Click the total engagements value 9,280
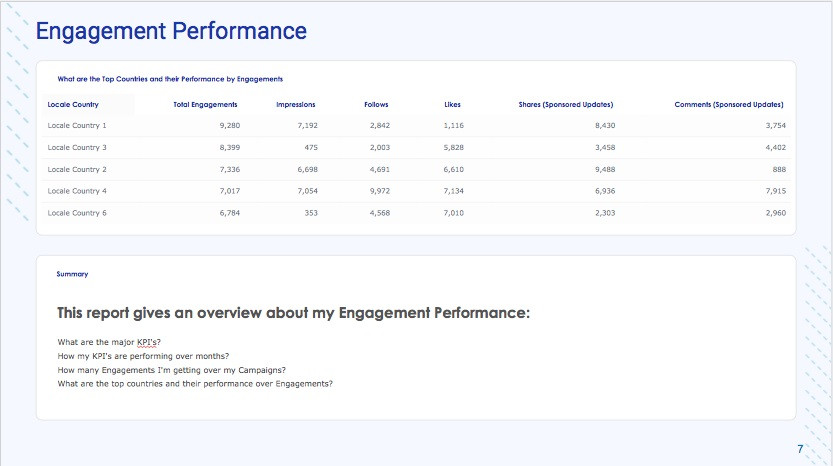The width and height of the screenshot is (833, 466). point(230,126)
